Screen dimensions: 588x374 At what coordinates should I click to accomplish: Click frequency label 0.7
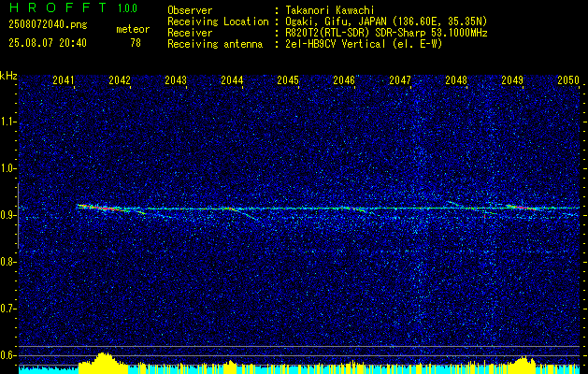8,309
